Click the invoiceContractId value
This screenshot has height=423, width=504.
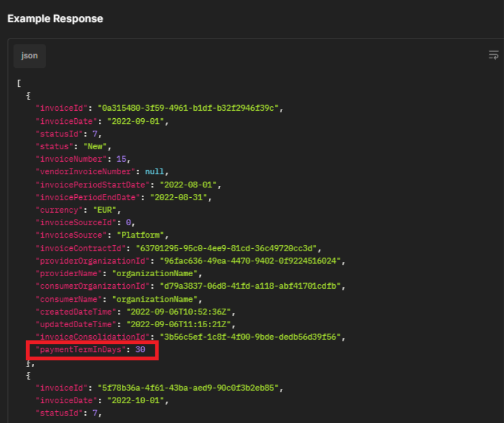pos(226,248)
